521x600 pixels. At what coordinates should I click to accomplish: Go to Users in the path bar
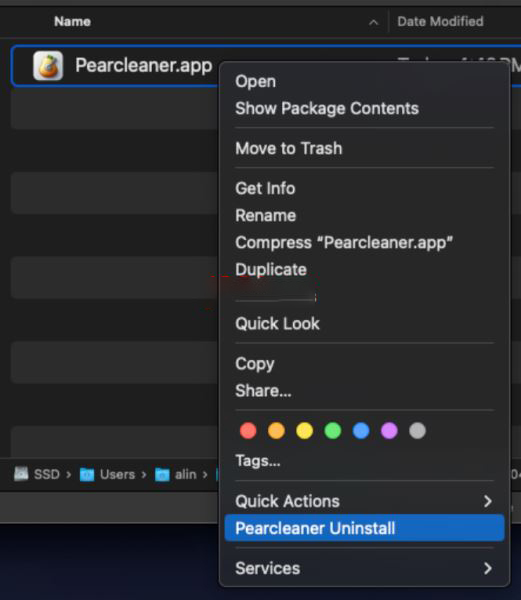click(117, 474)
